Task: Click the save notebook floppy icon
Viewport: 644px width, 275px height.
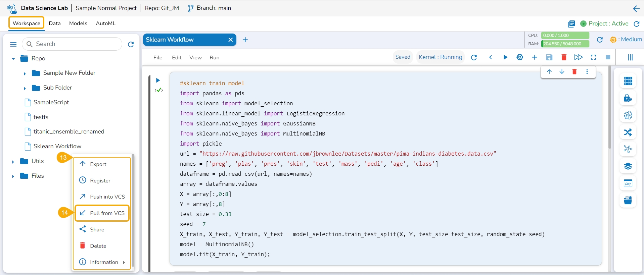Action: click(549, 57)
